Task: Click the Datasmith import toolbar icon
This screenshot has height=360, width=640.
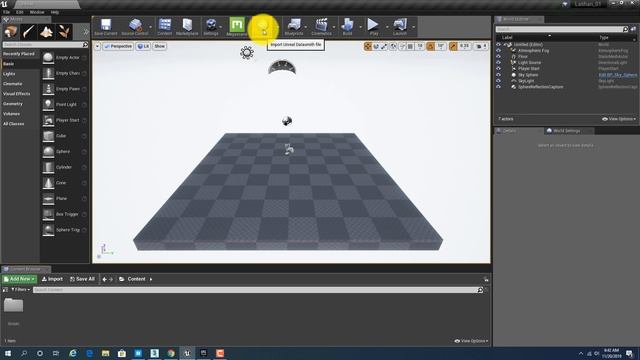Action: (263, 27)
